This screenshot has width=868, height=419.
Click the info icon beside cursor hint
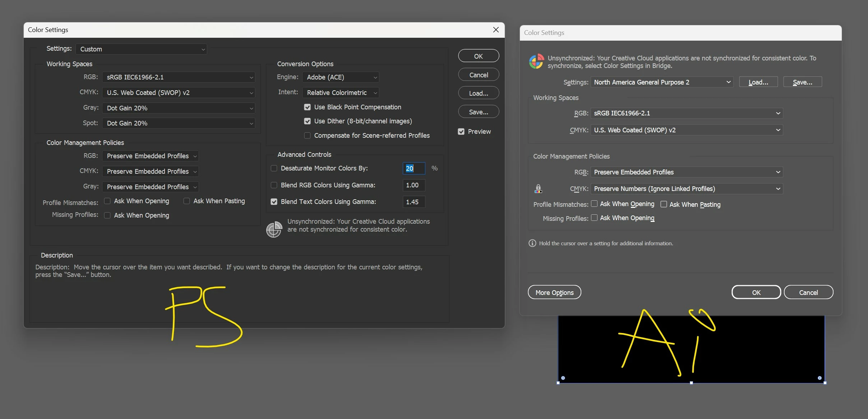point(532,243)
